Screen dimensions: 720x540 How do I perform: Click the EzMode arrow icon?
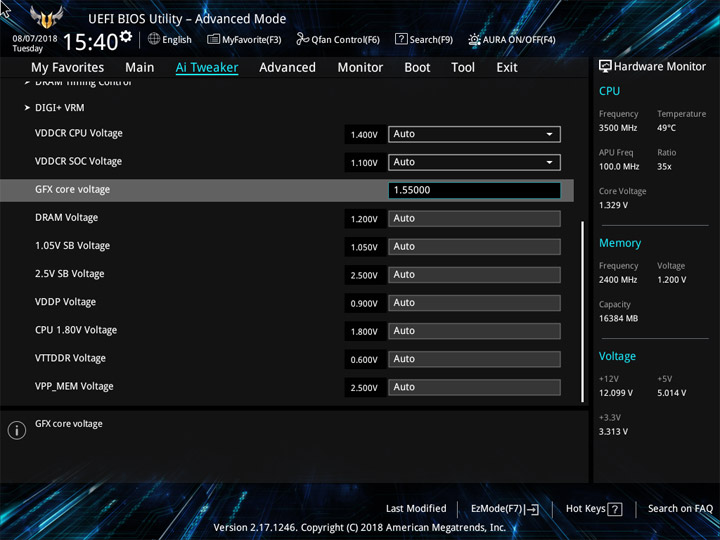point(532,509)
